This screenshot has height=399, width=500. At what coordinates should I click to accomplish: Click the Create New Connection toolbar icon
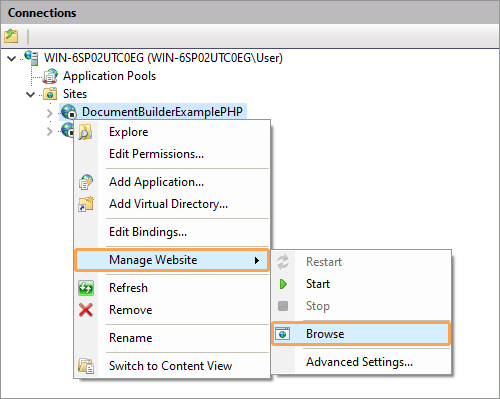[11, 36]
